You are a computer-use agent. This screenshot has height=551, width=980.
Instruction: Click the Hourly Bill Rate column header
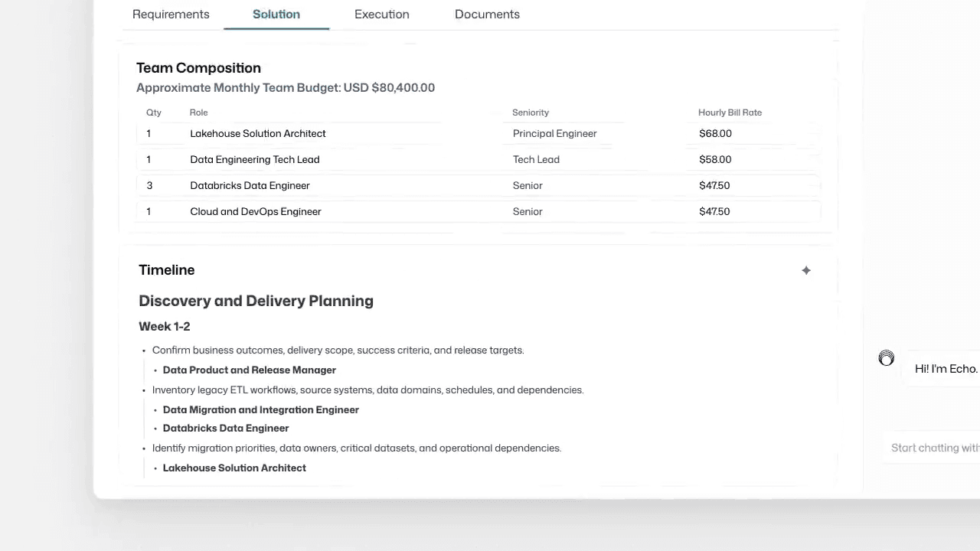(x=730, y=112)
